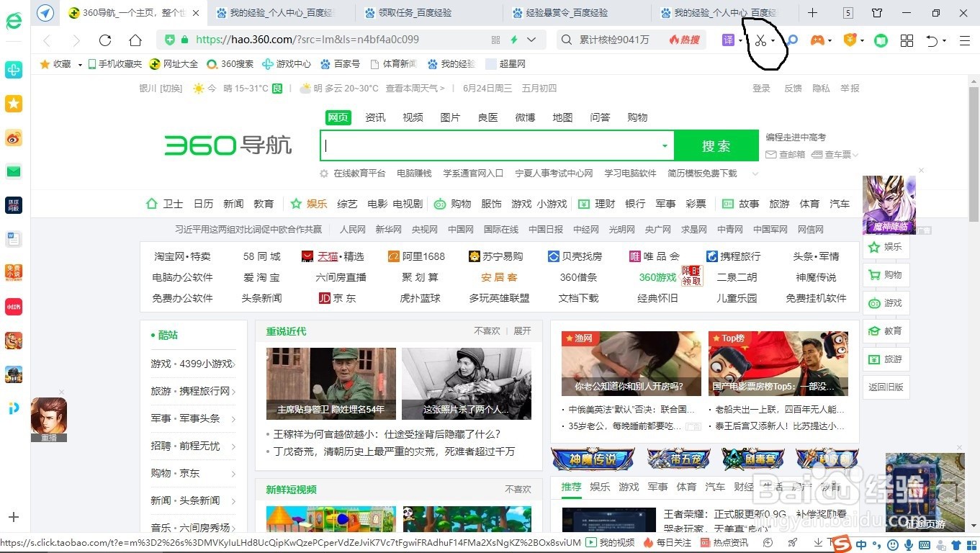Open the green mail icon in sidebar
Viewport: 980px width, 553px height.
pos(14,171)
